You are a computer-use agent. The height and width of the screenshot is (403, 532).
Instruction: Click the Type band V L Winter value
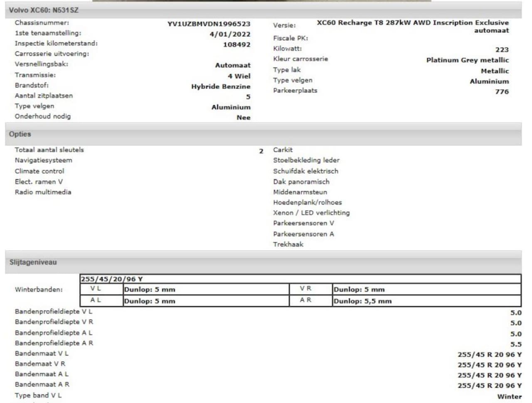[509, 397]
